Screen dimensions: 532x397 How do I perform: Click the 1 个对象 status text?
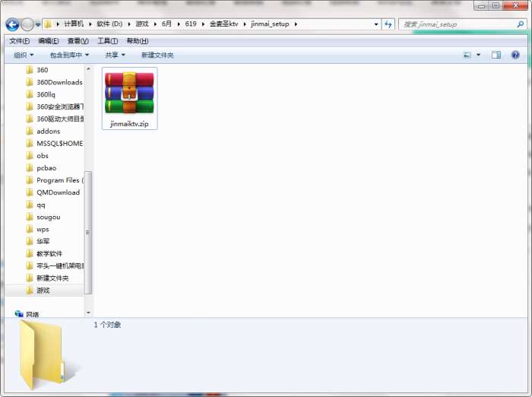click(x=107, y=325)
